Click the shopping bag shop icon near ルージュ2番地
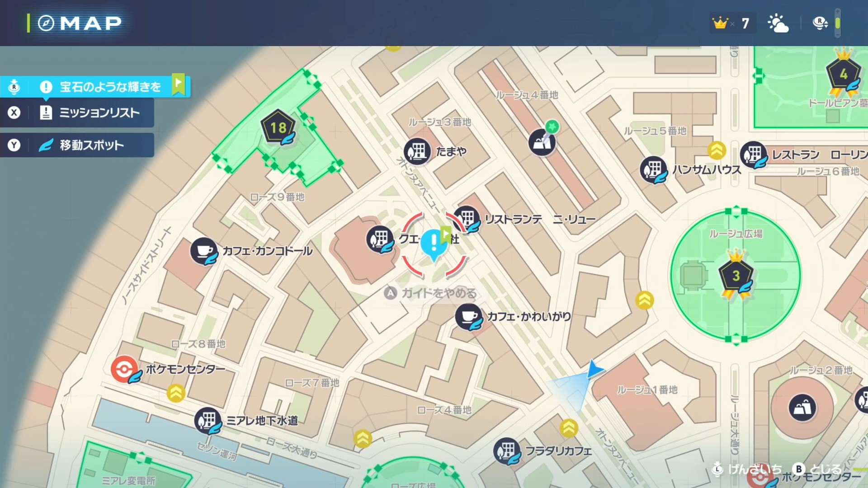This screenshot has height=488, width=868. [x=802, y=408]
